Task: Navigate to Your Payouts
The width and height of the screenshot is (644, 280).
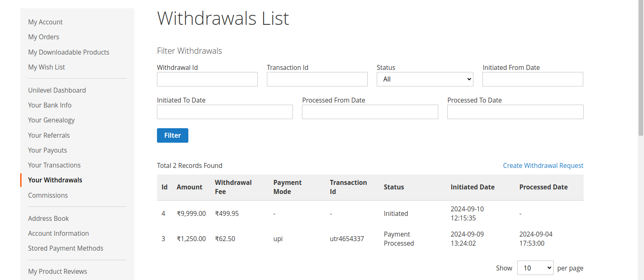Action: [x=47, y=150]
